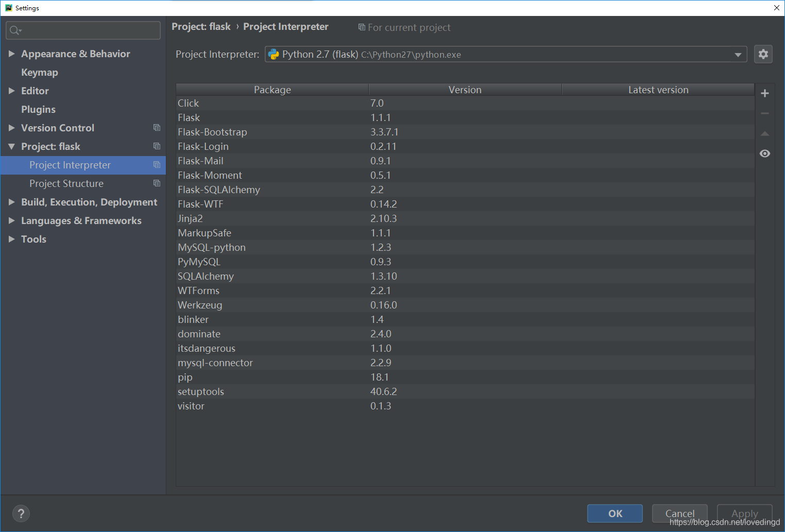Click the project icon beside Project: flask

[x=157, y=146]
